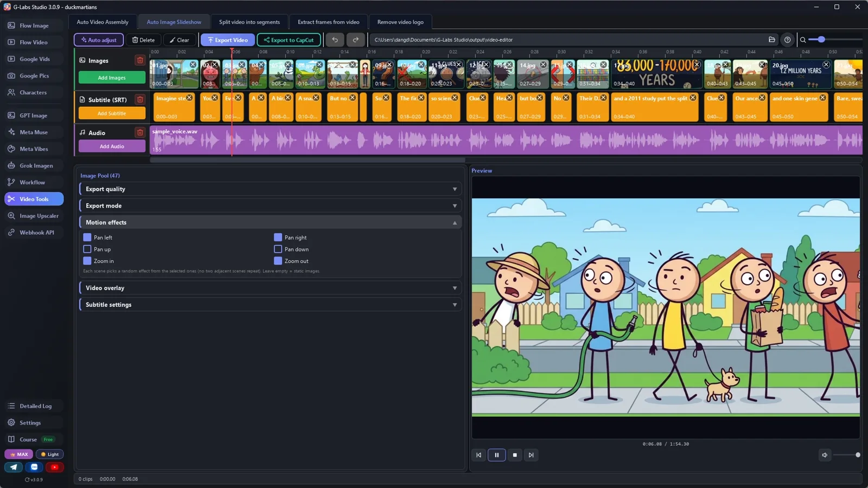Click the help question mark icon
Viewport: 868px width, 488px height.
787,40
